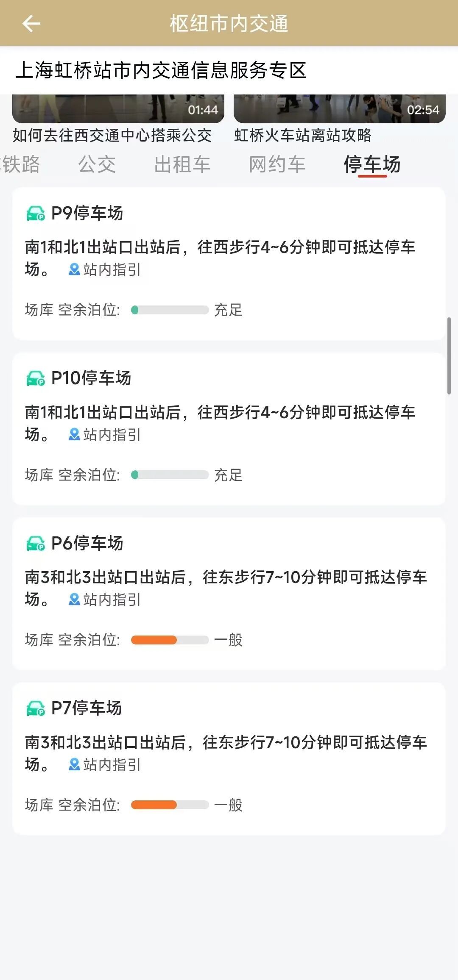Open 站内指引 link for P9停车场

pyautogui.click(x=112, y=269)
